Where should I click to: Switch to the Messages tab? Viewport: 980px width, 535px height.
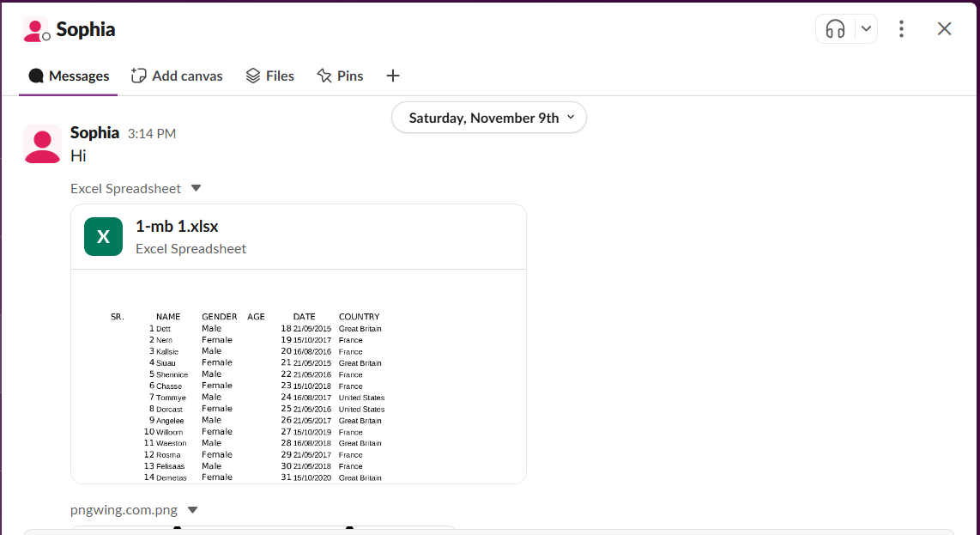[x=69, y=76]
